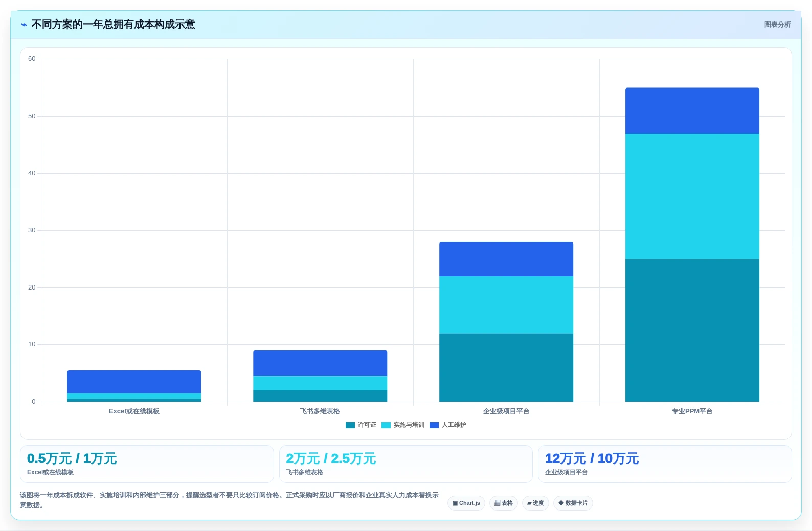Click the 实施与培训 segment of 专业PPM平台 bar
Screen dimensions: 812x531
692,196
